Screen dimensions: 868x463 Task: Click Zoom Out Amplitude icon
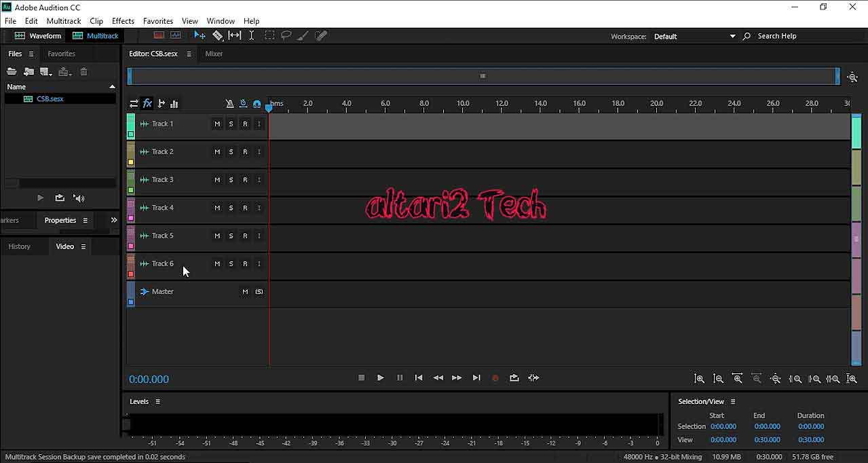tap(719, 379)
